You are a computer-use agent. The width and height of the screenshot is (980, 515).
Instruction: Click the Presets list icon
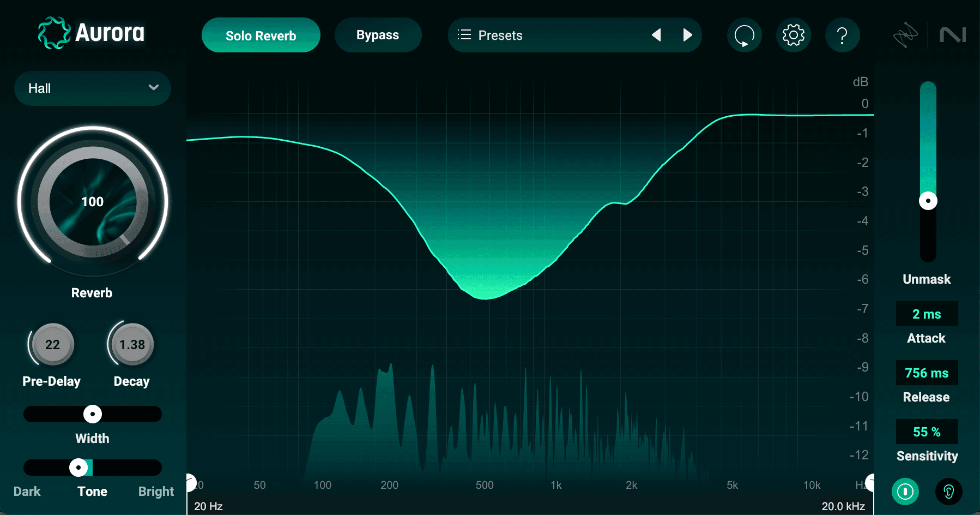point(464,35)
